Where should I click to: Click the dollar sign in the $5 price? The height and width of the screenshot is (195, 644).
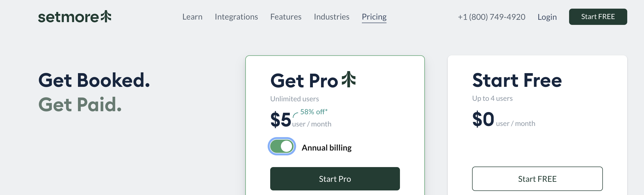tap(276, 119)
